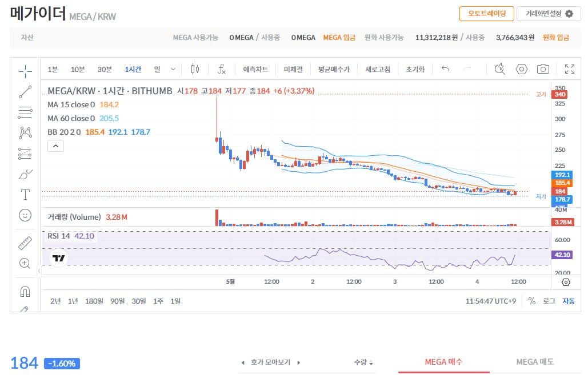Collapse the indicator legend with chevron

(55, 146)
